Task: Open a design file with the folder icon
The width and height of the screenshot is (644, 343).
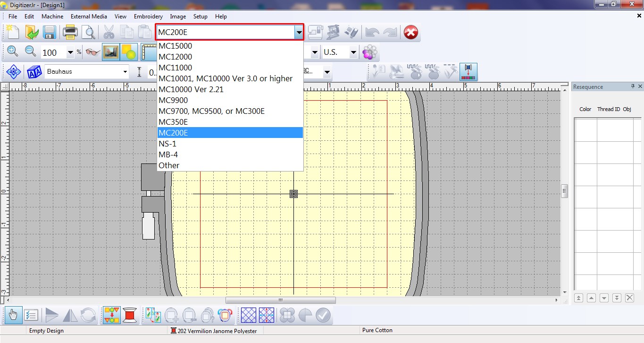Action: click(x=32, y=32)
